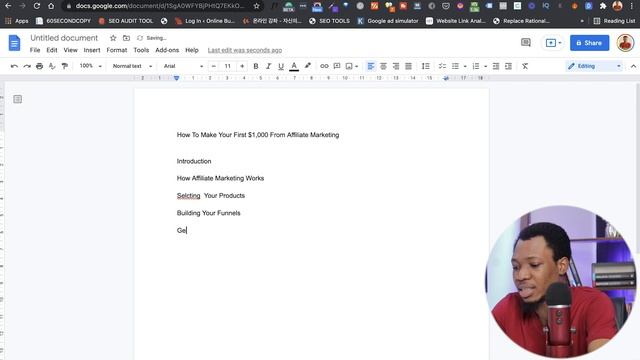Screen dimensions: 640x360
Task: Click the Redo icon in toolbar
Action: point(27,66)
